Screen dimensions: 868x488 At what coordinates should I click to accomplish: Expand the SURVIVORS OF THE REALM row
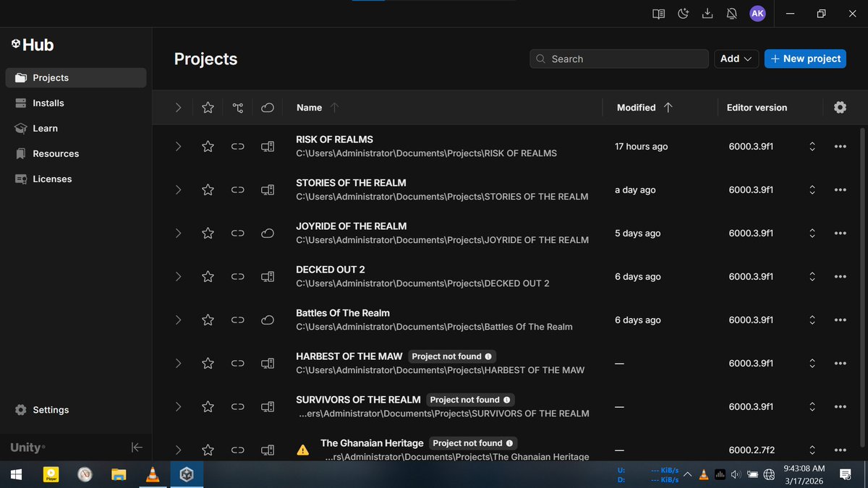(x=178, y=406)
